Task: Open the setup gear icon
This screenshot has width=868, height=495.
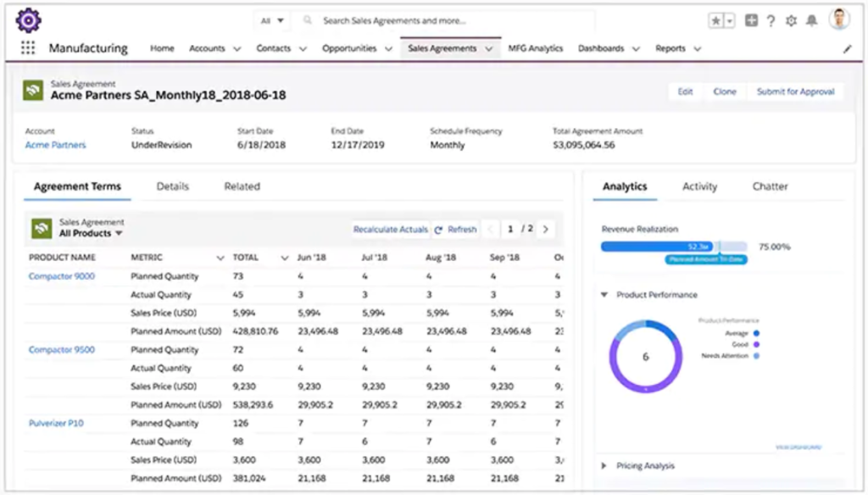Action: [x=791, y=21]
